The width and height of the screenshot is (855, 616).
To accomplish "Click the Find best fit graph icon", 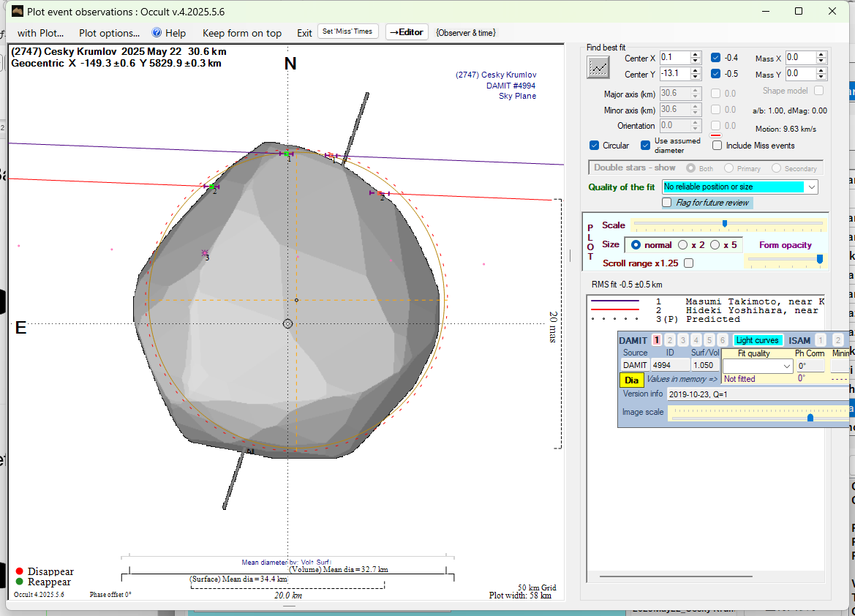I will coord(598,67).
